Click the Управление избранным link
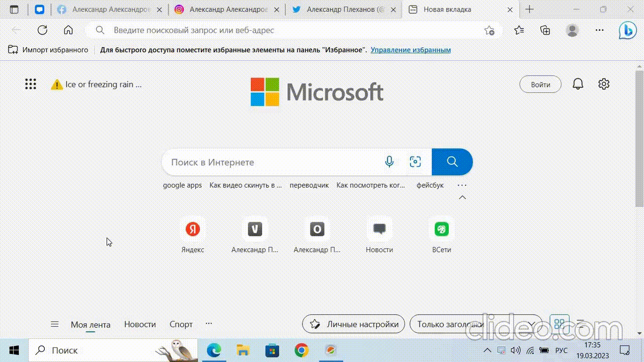Screen dimensions: 644x362 (411, 50)
